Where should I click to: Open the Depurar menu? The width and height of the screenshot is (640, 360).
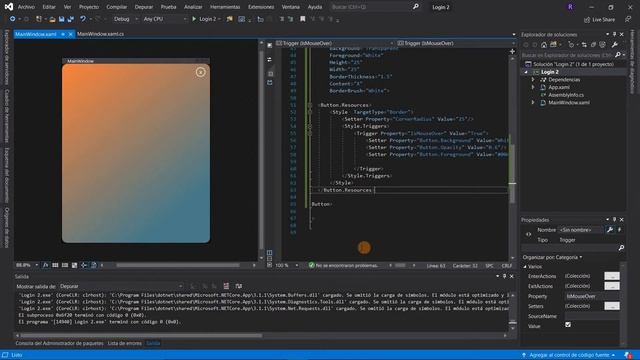(x=144, y=7)
